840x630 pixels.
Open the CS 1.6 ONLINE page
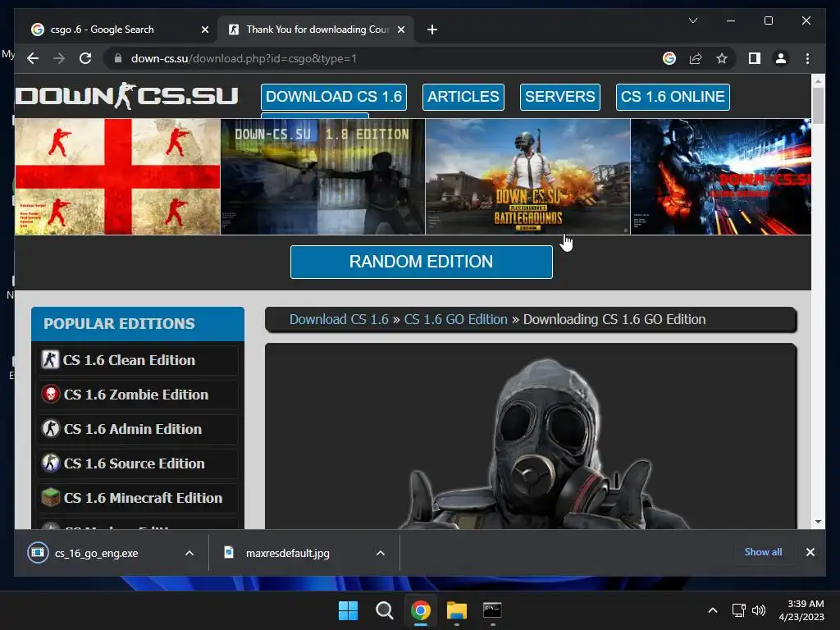pos(673,97)
